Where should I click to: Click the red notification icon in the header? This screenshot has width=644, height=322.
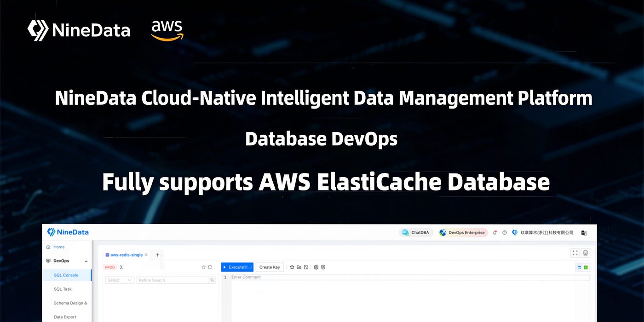[495, 233]
